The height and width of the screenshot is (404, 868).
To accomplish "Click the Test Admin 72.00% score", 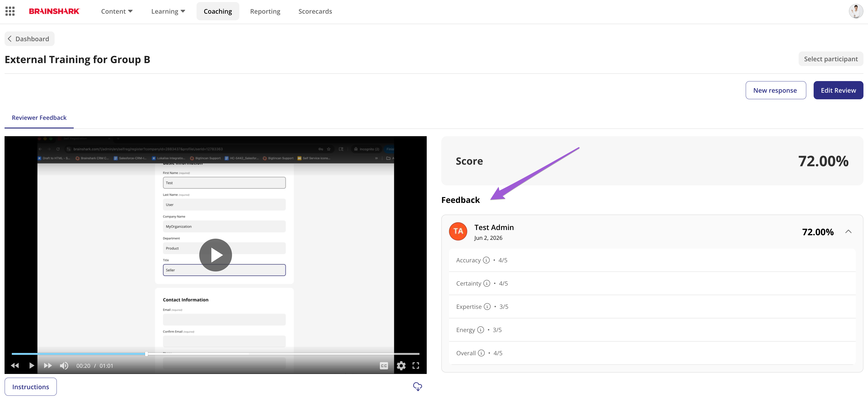I will 818,232.
